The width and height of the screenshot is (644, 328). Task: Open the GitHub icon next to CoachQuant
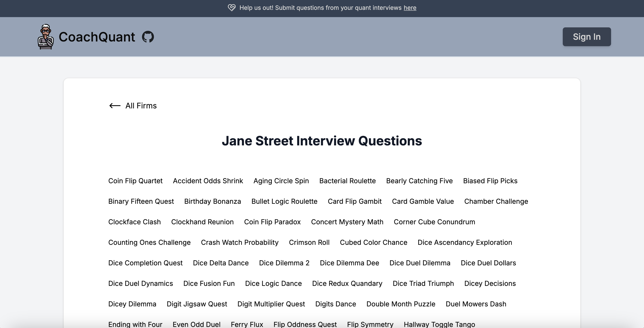(148, 37)
